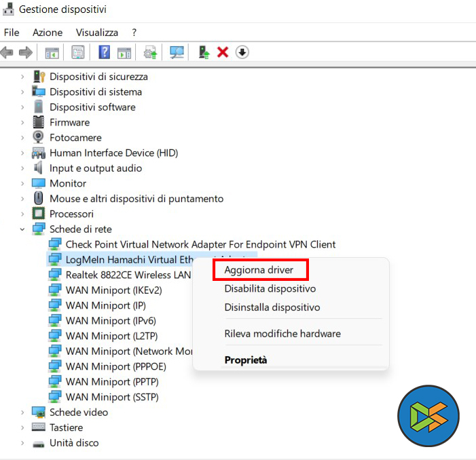
Task: Expand the Monitor node
Action: pos(22,183)
